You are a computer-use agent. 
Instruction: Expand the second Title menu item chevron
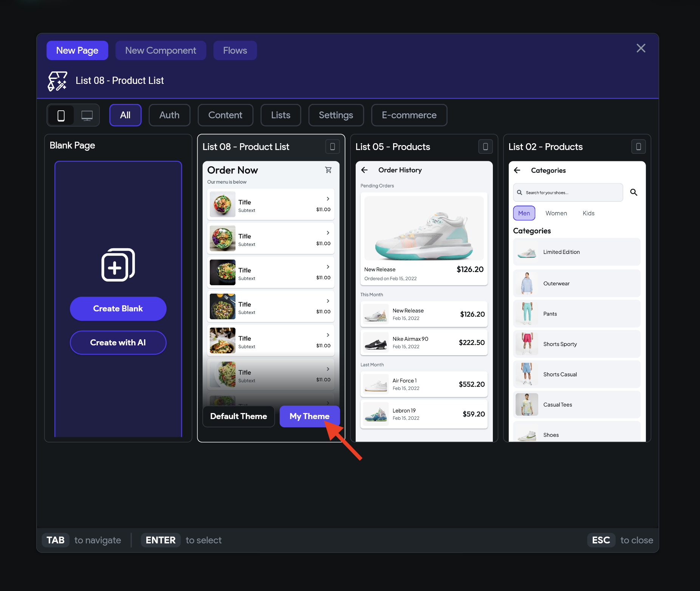tap(328, 233)
